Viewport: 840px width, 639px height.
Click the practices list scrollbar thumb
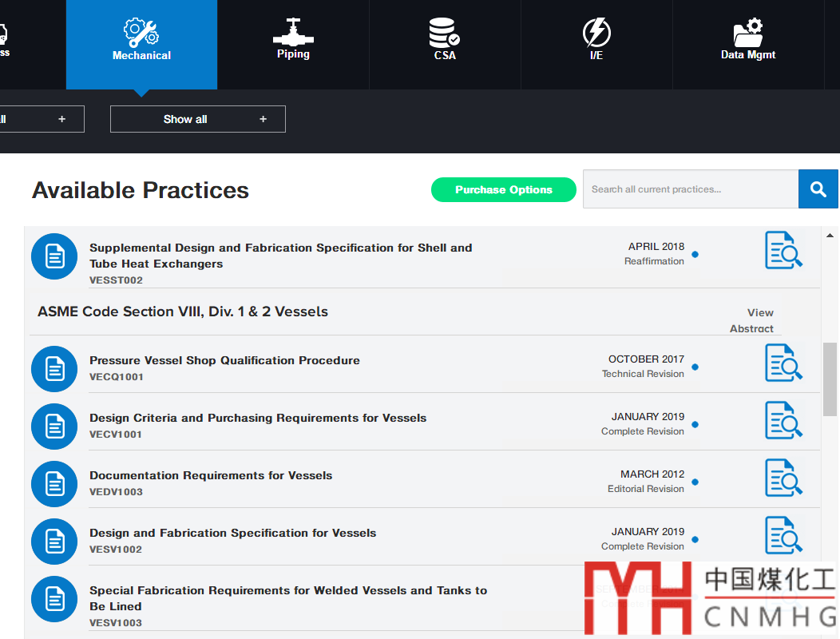(x=830, y=379)
